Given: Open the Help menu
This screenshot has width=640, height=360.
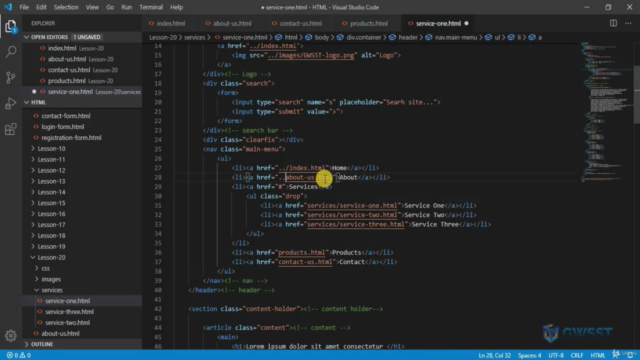Looking at the screenshot, I should click(176, 7).
